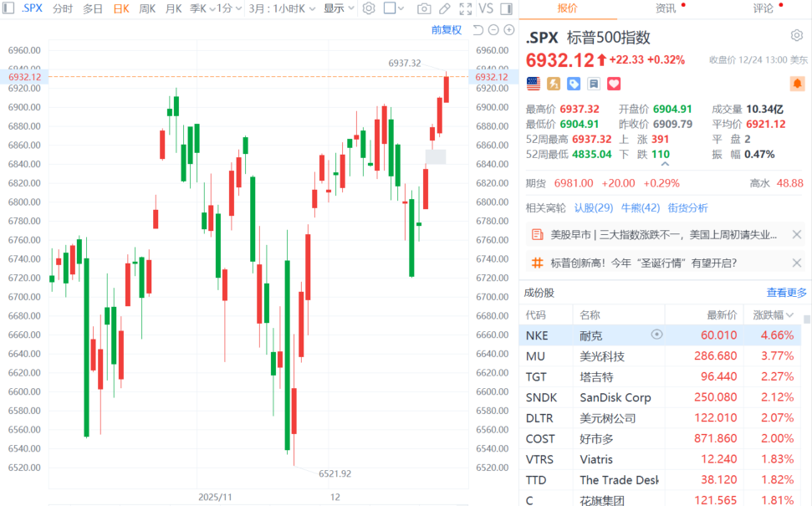
Task: Switch to 多日 multi-day view
Action: click(x=93, y=8)
